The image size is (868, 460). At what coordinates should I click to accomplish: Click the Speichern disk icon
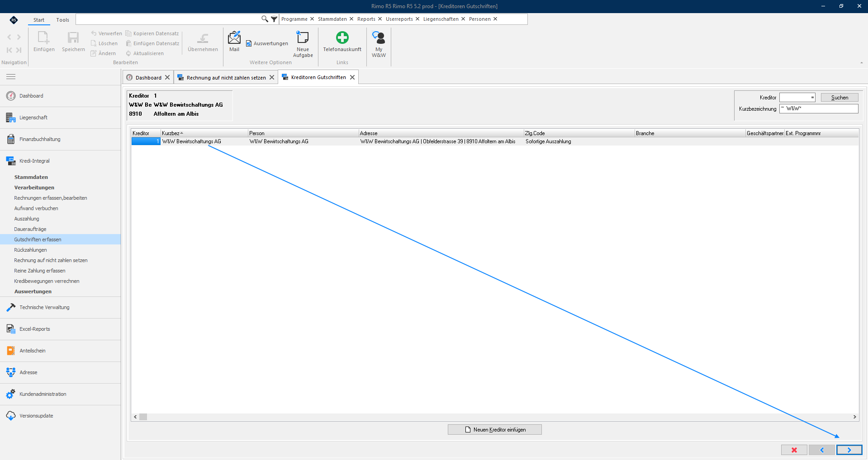[x=73, y=41]
